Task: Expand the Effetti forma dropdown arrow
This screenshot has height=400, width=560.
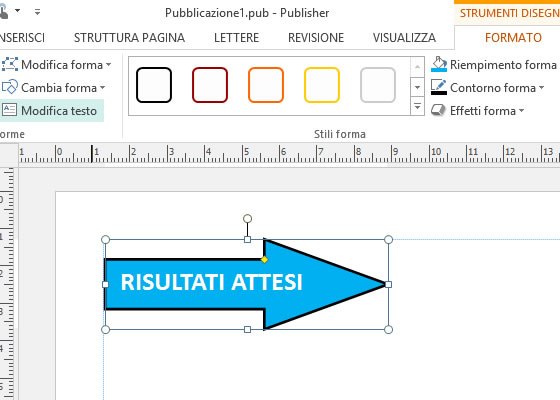Action: (x=521, y=111)
